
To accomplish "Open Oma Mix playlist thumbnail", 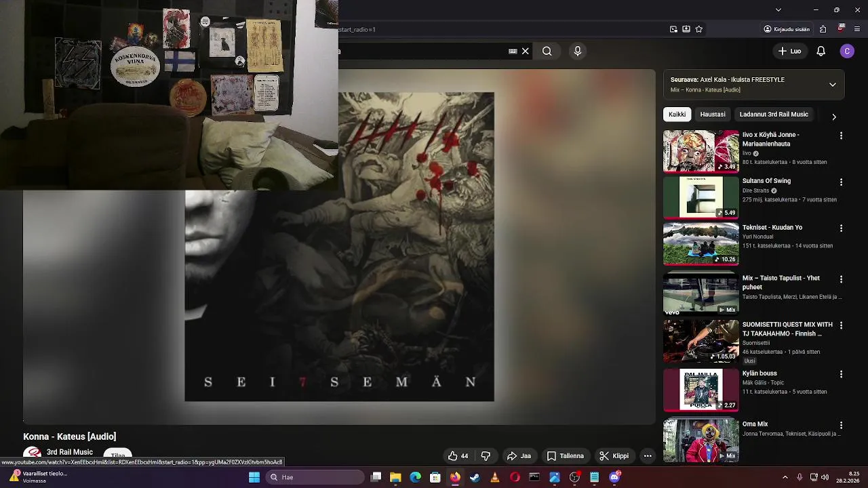I will [701, 440].
